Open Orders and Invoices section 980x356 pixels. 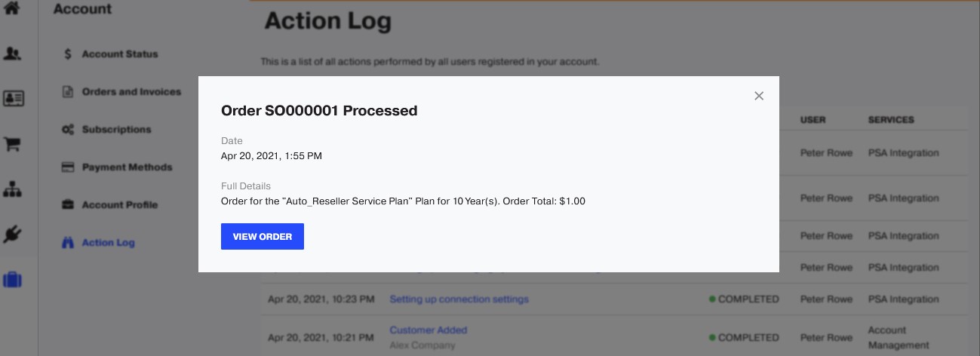click(x=131, y=92)
